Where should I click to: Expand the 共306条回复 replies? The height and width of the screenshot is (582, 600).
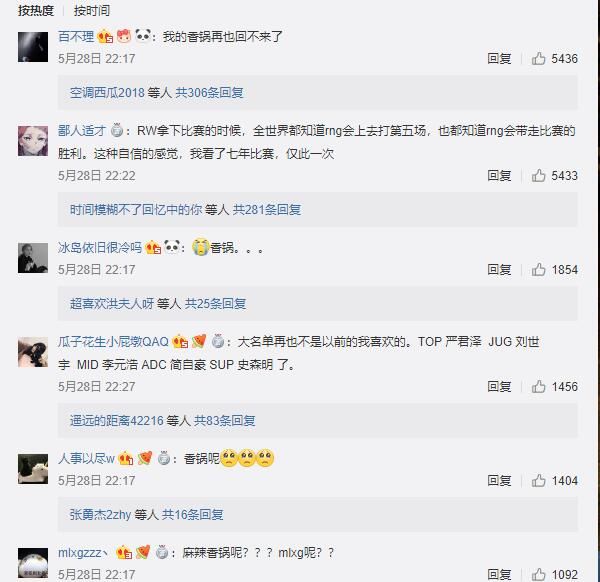[209, 93]
